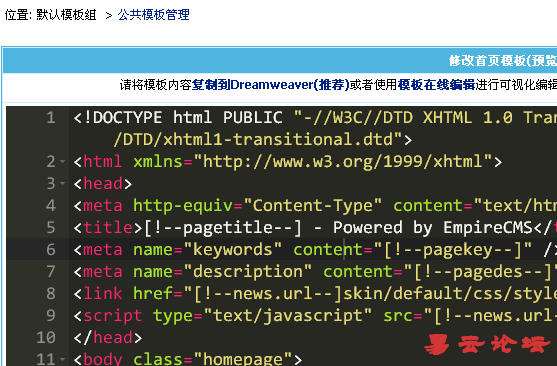
Task: Select line number 7 in the gutter
Action: coord(50,271)
